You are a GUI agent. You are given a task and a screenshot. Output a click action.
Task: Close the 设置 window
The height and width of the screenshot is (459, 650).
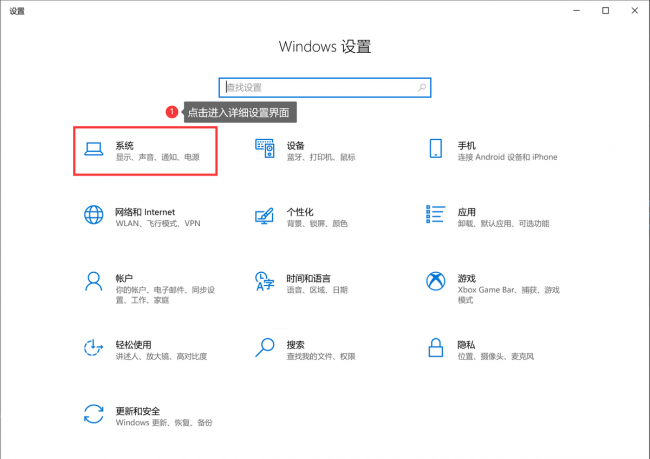pos(634,10)
